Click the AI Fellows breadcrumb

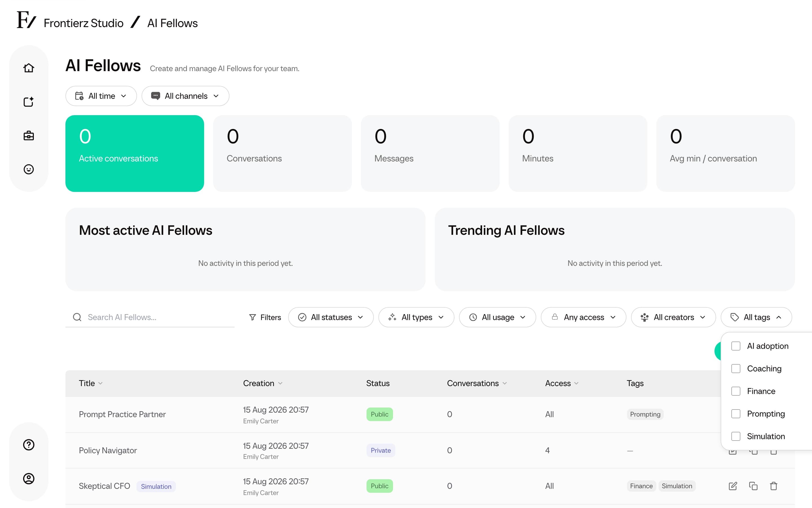[x=173, y=23]
